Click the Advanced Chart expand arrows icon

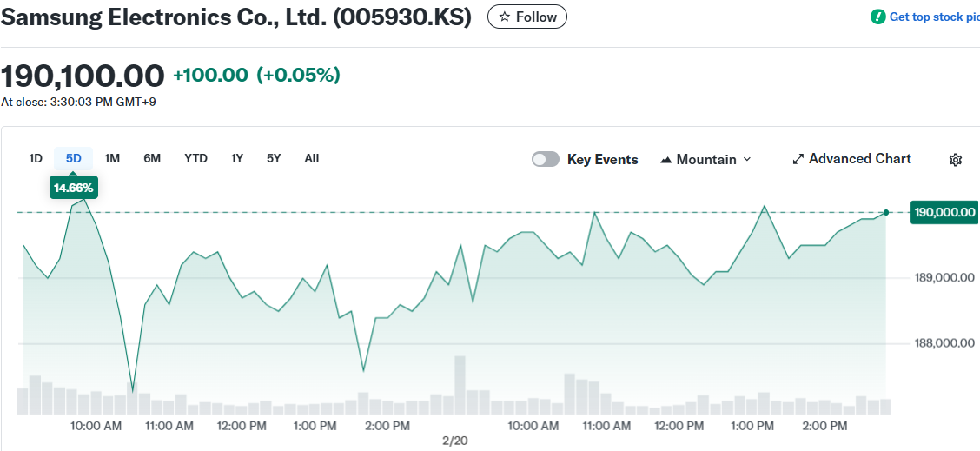point(798,159)
